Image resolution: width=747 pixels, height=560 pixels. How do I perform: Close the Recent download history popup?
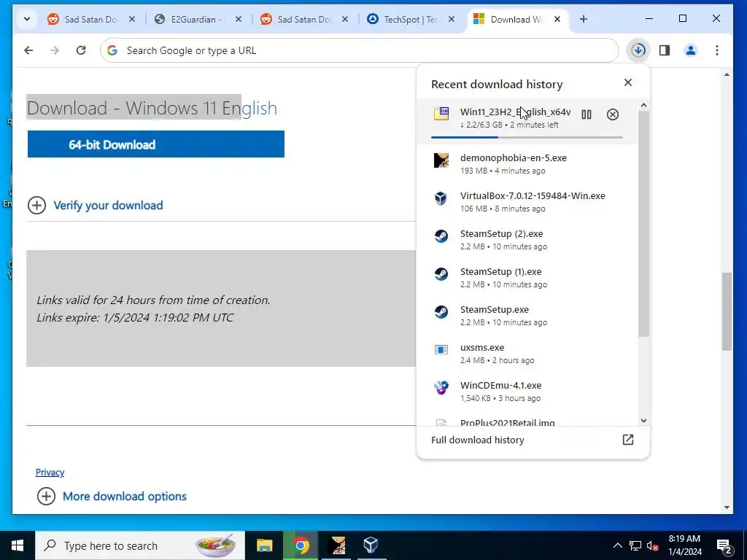628,83
